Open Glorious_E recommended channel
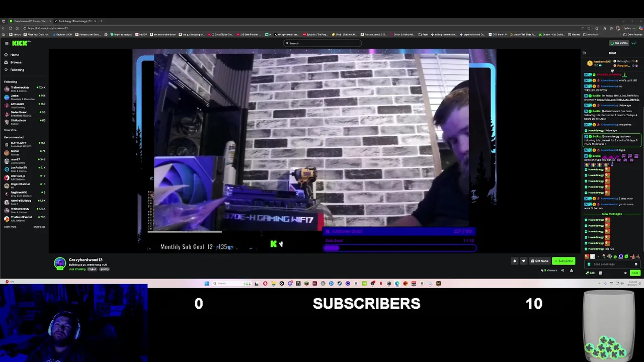The image size is (644, 362). coord(25,176)
